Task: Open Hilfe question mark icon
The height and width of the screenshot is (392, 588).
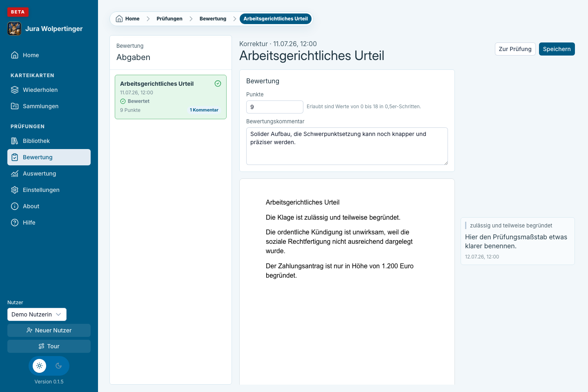Action: [x=15, y=223]
